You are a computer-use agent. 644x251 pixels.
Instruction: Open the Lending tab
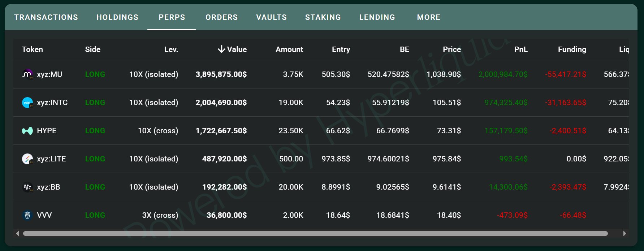[x=377, y=17]
